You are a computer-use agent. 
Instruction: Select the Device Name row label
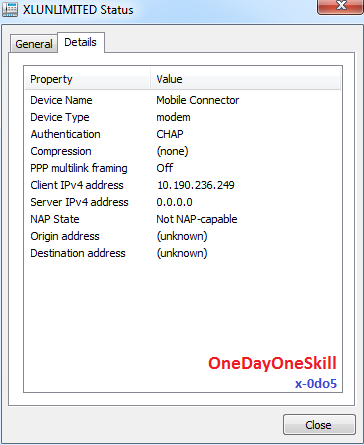(x=61, y=100)
